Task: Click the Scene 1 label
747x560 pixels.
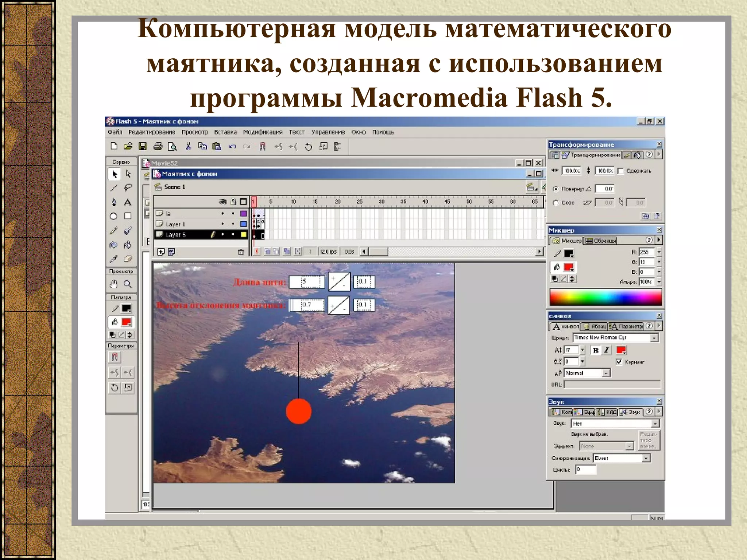Action: click(174, 187)
